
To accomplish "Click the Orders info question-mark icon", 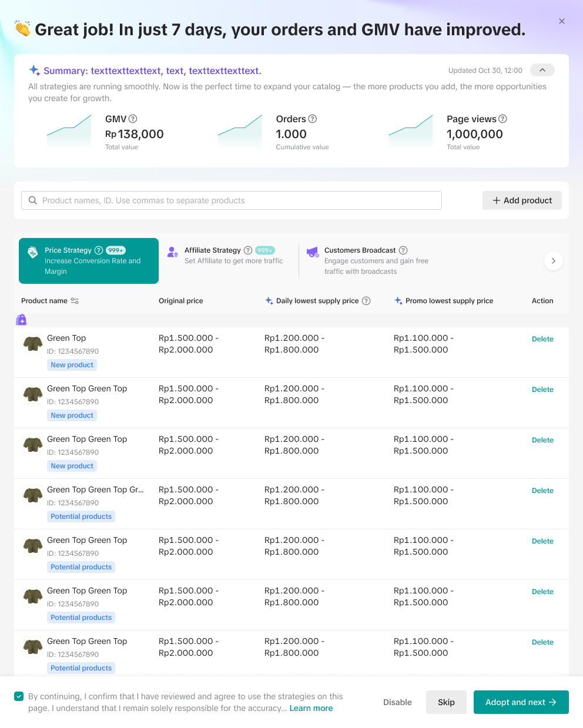I will point(313,119).
